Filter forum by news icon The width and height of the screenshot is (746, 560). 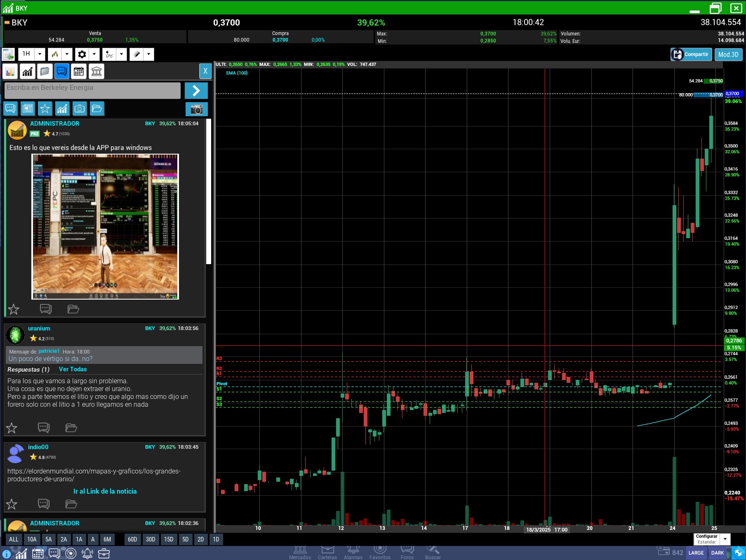[28, 108]
